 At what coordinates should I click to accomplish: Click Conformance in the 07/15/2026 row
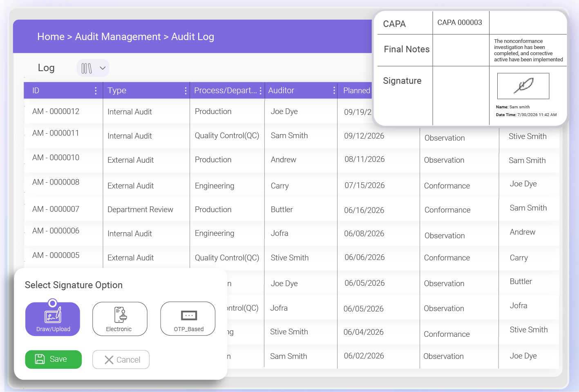point(447,186)
